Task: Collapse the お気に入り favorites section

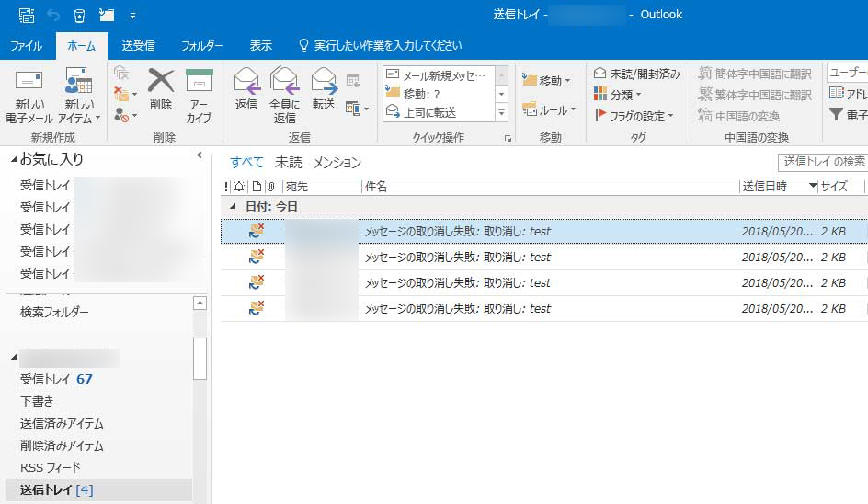Action: 14,160
